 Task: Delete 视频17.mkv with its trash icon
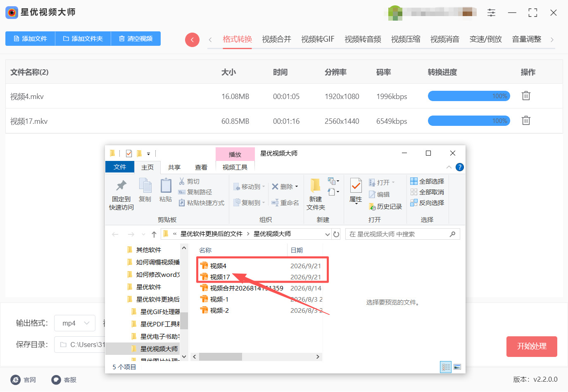[x=526, y=120]
